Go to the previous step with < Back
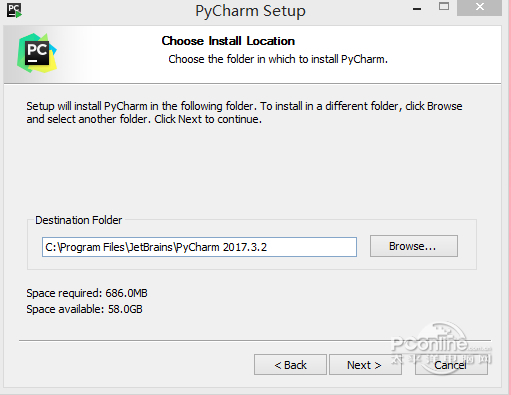The image size is (511, 395). click(x=290, y=365)
